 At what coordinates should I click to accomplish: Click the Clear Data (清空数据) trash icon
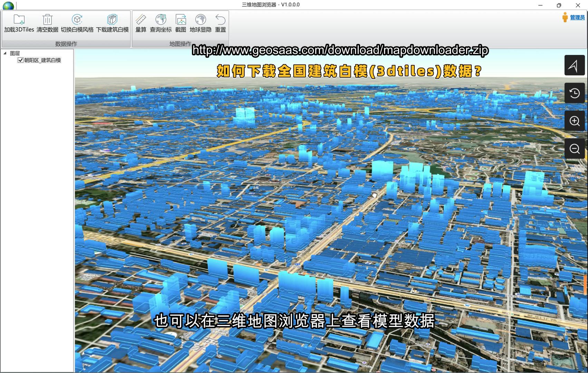47,20
